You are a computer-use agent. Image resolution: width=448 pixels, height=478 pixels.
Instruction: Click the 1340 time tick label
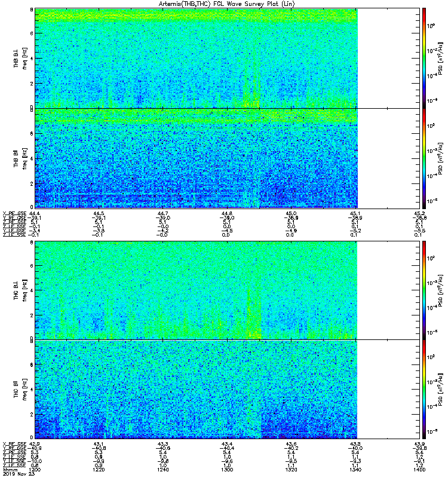(x=355, y=470)
